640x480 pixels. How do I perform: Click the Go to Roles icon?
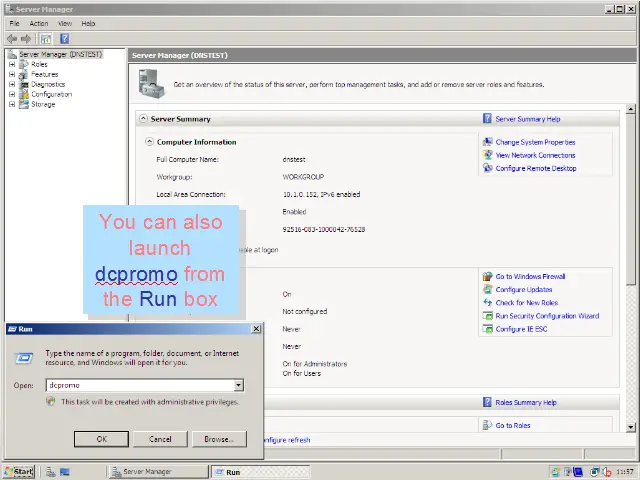(x=487, y=425)
